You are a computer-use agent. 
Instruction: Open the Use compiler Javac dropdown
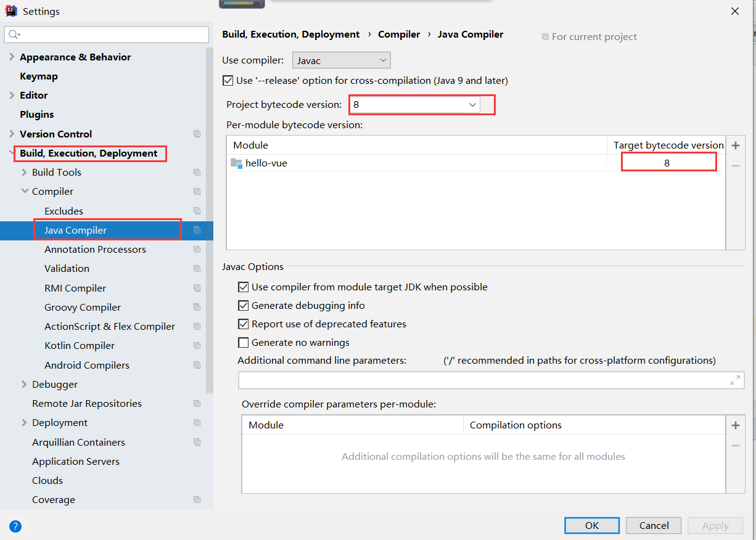(341, 60)
